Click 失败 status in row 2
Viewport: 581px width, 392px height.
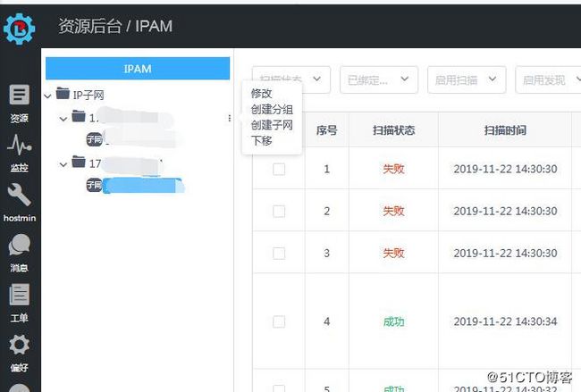pos(394,212)
